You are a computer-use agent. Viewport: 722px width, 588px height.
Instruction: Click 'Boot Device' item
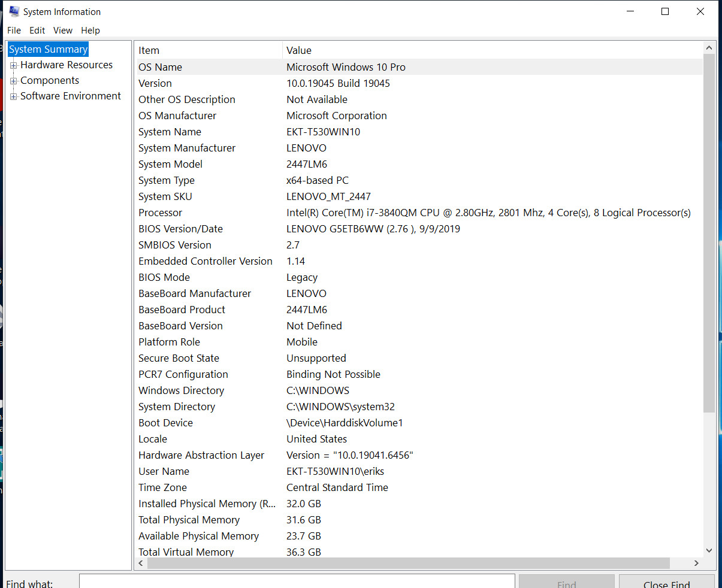166,423
